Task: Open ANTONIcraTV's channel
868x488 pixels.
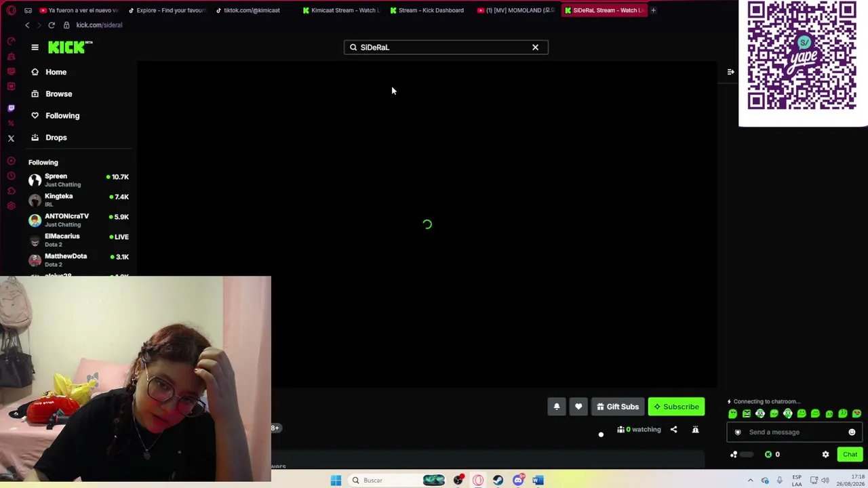Action: pyautogui.click(x=79, y=220)
